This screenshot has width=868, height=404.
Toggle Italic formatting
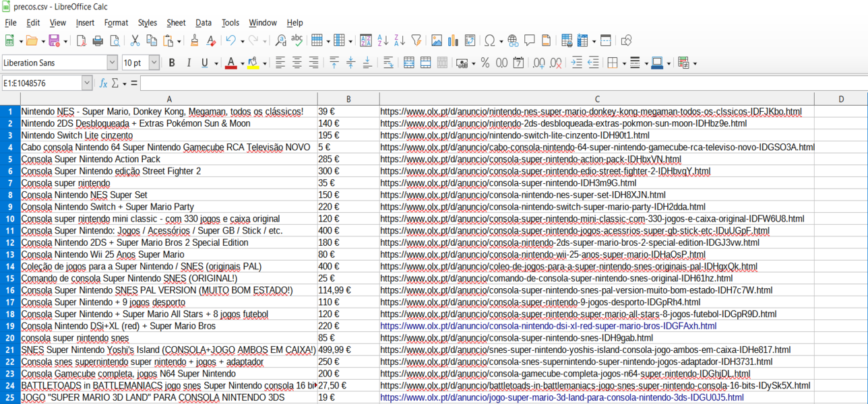(189, 63)
